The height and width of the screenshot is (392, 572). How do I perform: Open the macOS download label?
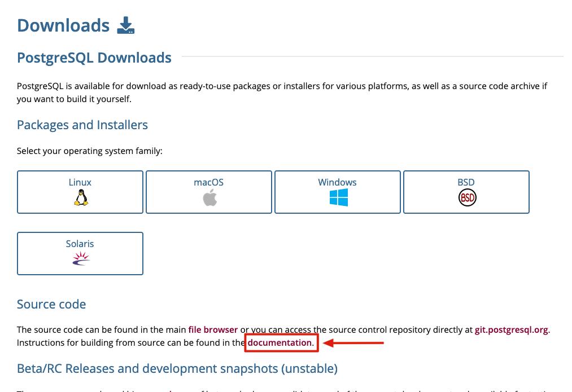(209, 182)
